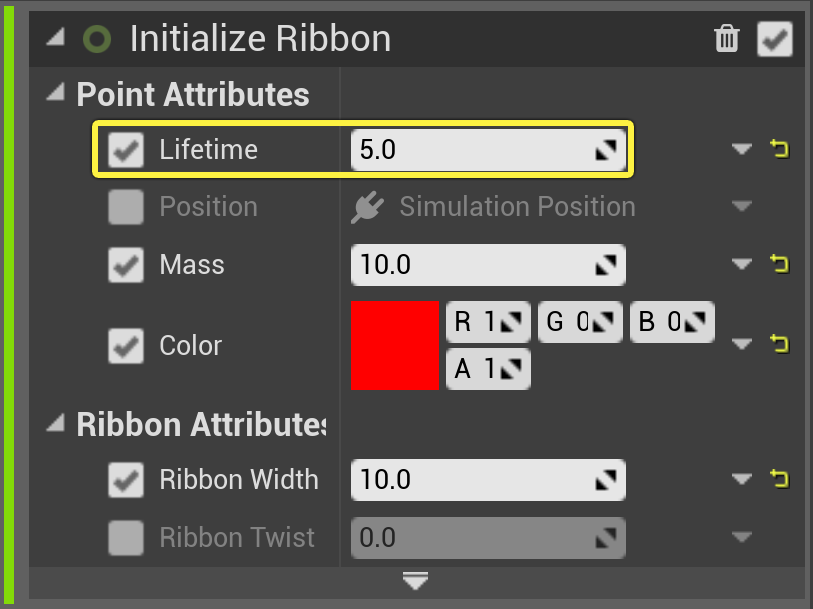
Task: Open the red color swatch picker
Action: (x=395, y=345)
